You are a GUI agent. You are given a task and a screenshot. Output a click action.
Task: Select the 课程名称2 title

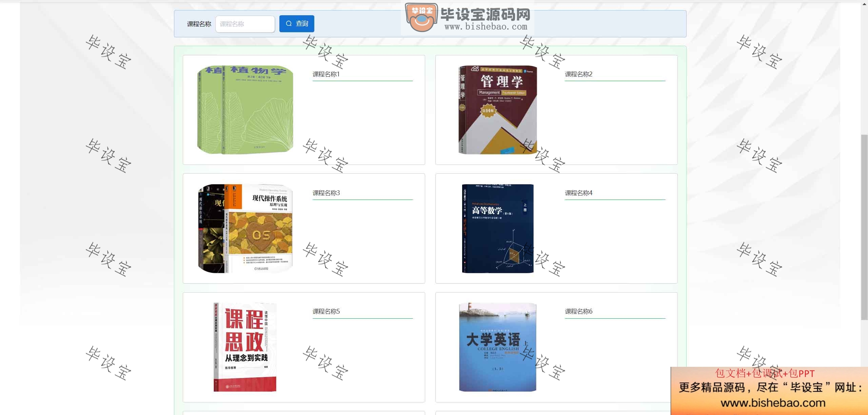point(578,74)
